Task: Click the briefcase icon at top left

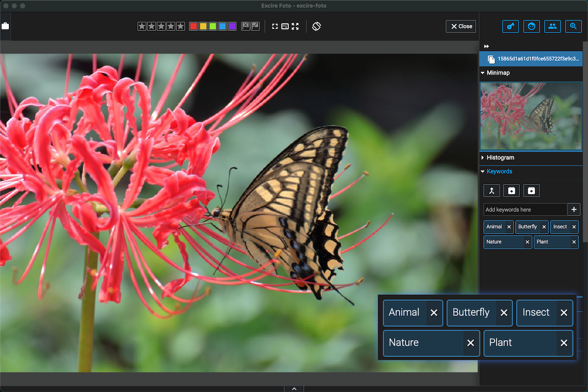Action: click(5, 26)
